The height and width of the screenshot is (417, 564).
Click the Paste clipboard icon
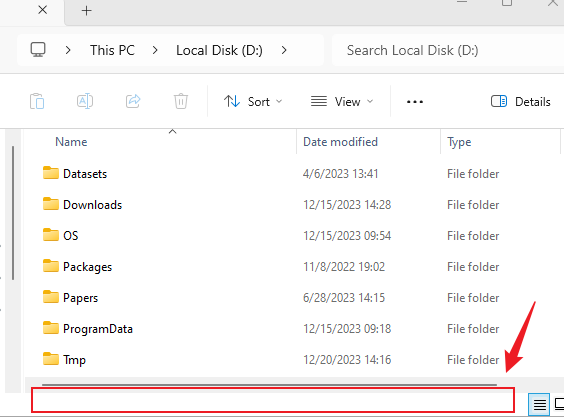point(37,101)
